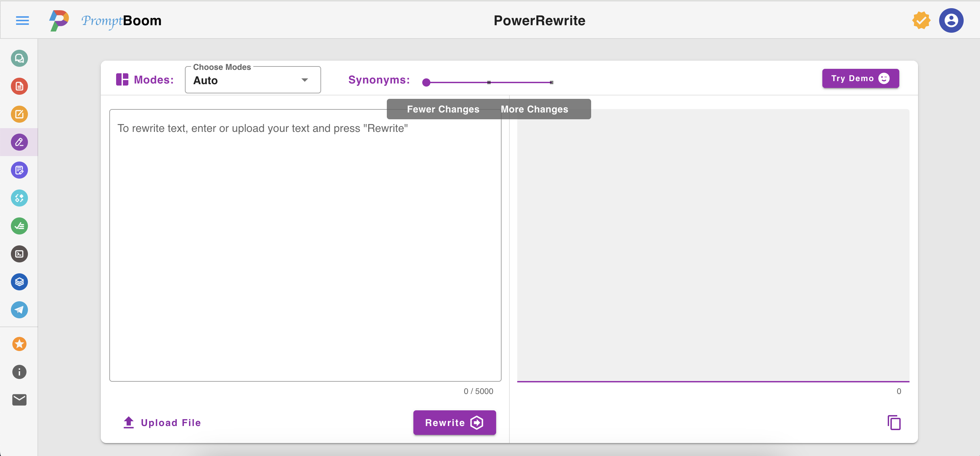Viewport: 980px width, 456px height.
Task: Expand the Choose Modes dropdown
Action: (x=253, y=80)
